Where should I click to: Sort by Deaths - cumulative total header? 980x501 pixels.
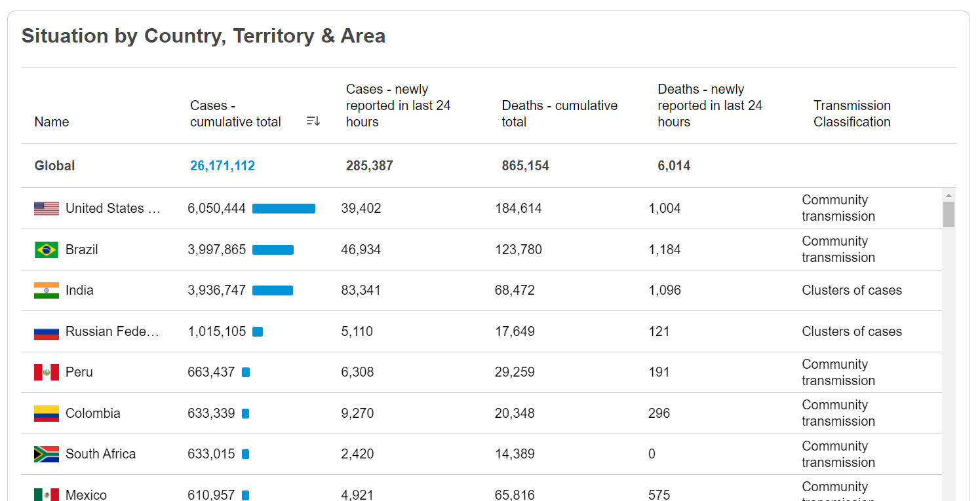(560, 113)
